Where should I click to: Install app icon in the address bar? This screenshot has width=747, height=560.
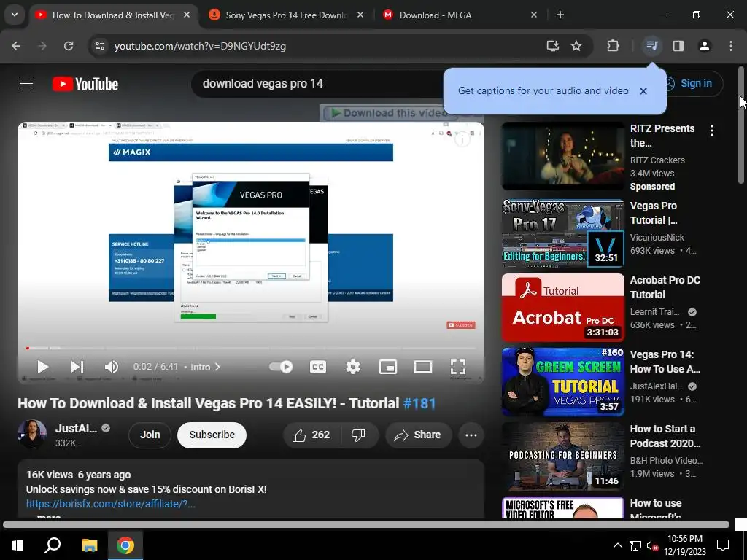(x=553, y=46)
